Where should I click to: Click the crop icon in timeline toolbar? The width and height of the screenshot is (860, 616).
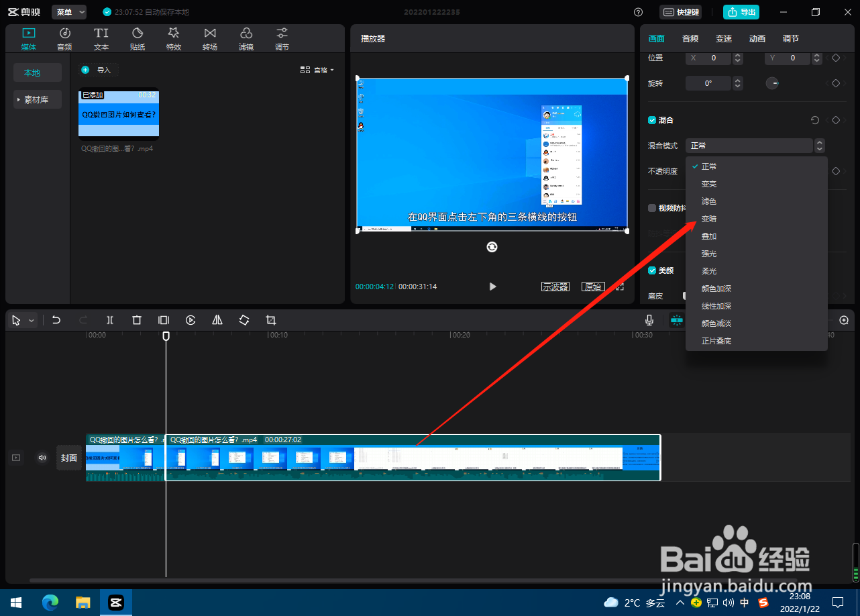point(271,320)
